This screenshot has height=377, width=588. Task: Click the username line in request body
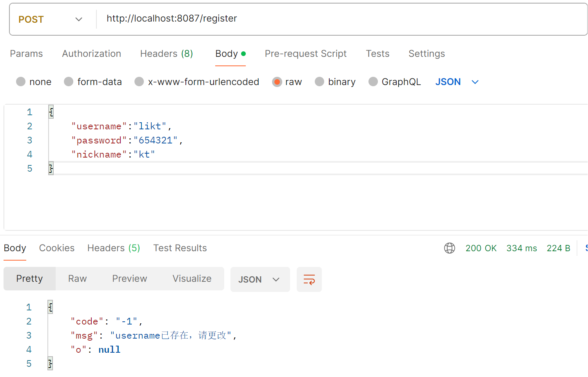[x=122, y=126]
